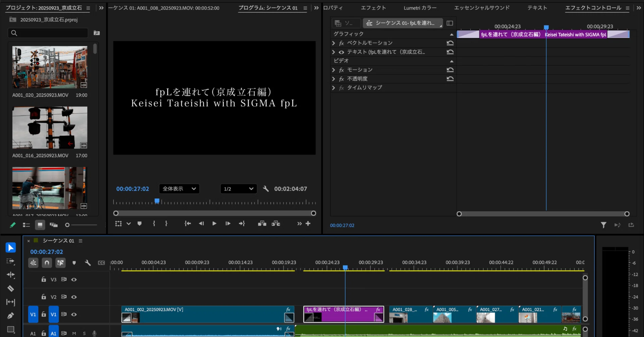The width and height of the screenshot is (644, 337).
Task: Click the export frame icon in effect controls
Action: pyautogui.click(x=631, y=225)
